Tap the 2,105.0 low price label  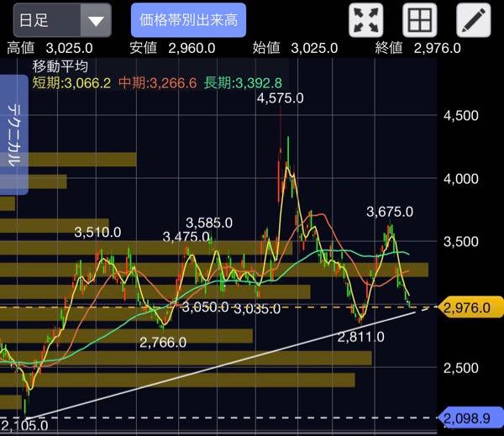point(25,425)
